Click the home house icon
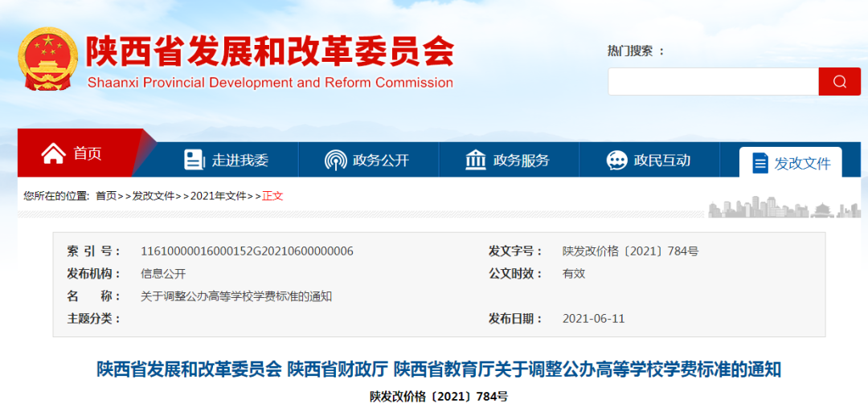 [54, 153]
